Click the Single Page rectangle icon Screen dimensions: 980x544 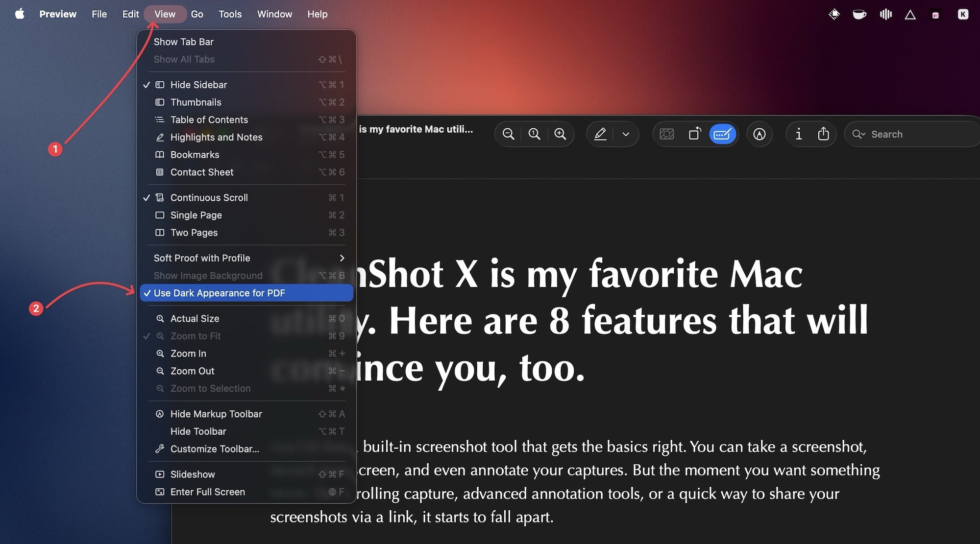tap(160, 215)
